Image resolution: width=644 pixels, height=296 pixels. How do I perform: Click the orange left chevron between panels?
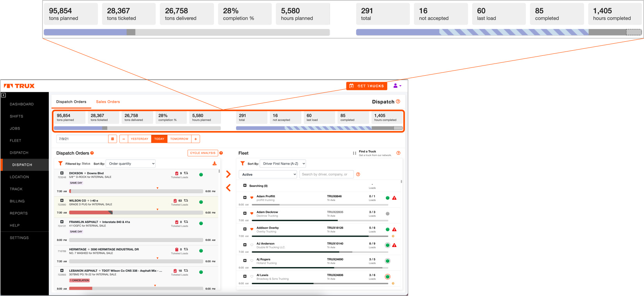(x=229, y=188)
